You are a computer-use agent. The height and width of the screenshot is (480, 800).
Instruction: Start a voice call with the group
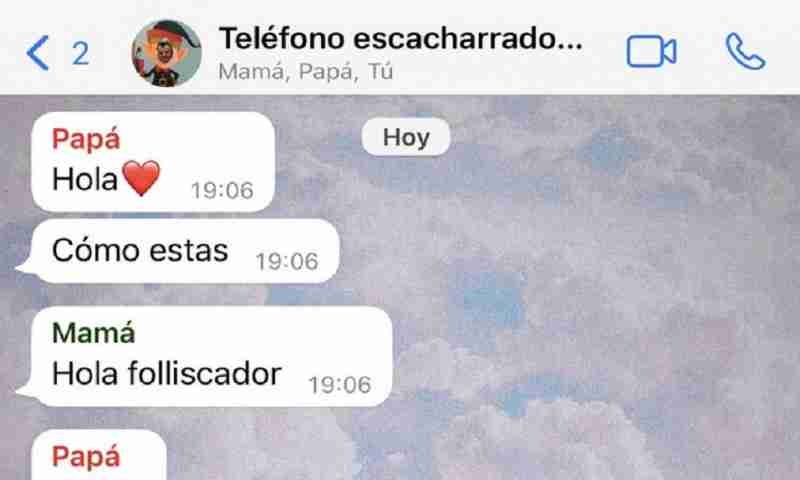tap(745, 52)
